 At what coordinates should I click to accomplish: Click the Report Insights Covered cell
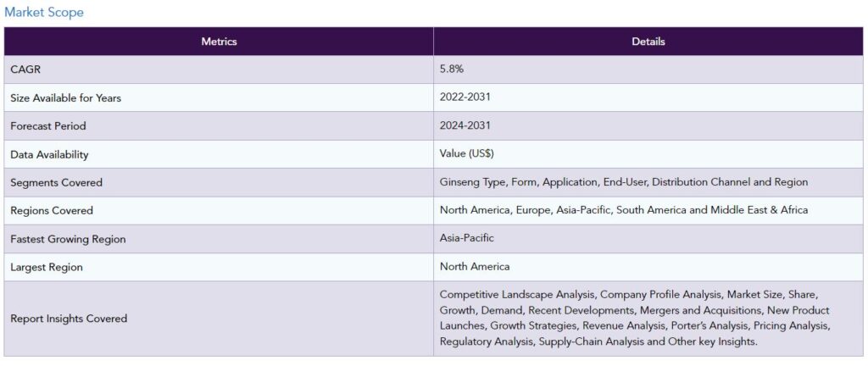pyautogui.click(x=219, y=319)
